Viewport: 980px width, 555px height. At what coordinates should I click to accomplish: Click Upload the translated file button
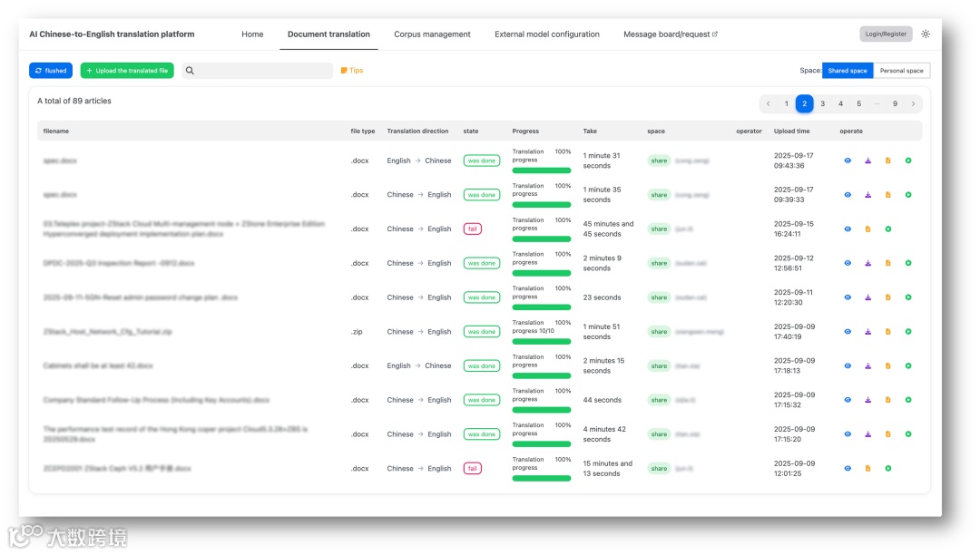click(x=127, y=71)
